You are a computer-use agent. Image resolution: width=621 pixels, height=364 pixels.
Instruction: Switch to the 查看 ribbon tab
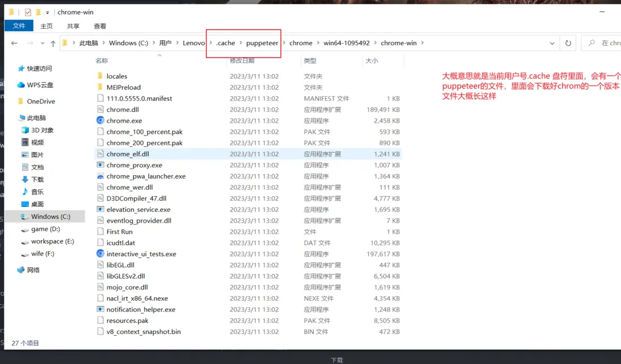pyautogui.click(x=100, y=25)
